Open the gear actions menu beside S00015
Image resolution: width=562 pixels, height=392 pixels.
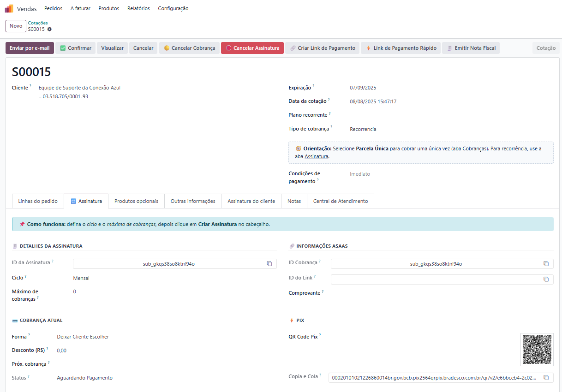[49, 29]
